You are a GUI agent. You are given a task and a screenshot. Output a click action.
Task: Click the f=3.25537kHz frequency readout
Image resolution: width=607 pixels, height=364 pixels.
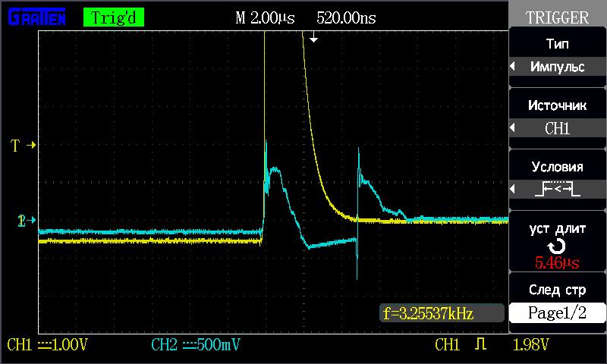coord(440,312)
